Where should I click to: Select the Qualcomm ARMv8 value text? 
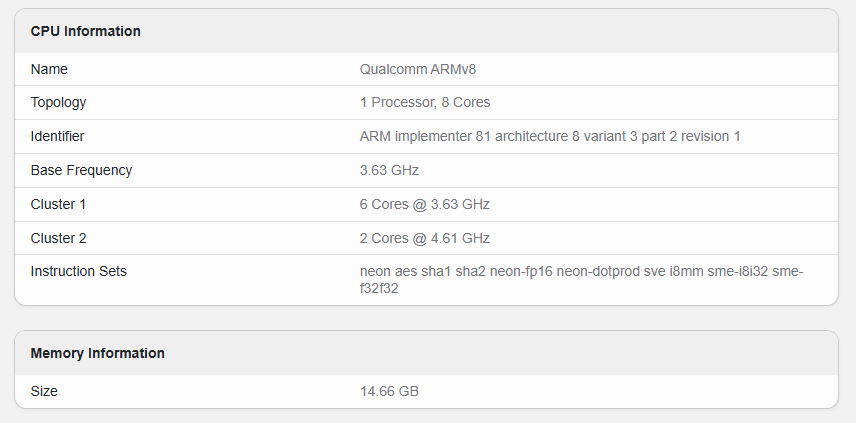click(x=424, y=69)
